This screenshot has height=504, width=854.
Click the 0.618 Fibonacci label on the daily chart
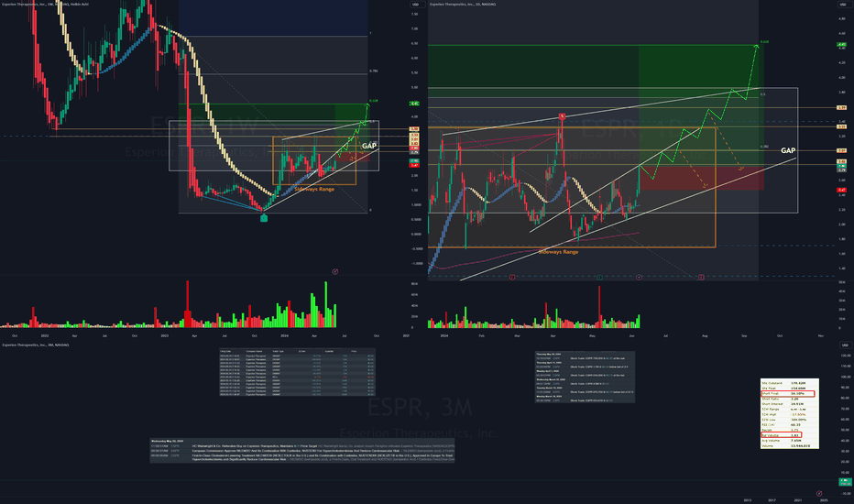tap(765, 41)
